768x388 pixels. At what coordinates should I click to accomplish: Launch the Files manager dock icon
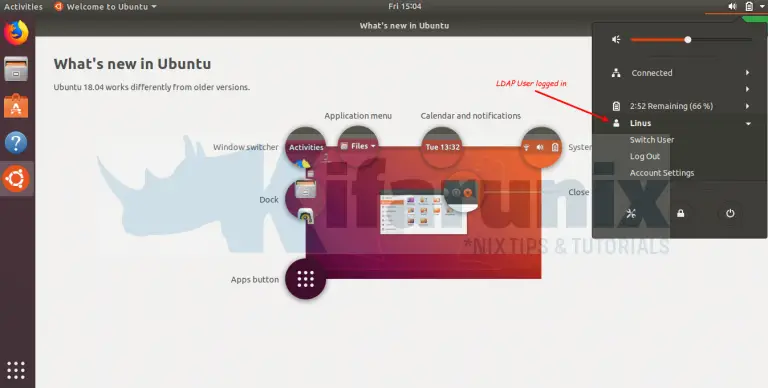tap(16, 69)
